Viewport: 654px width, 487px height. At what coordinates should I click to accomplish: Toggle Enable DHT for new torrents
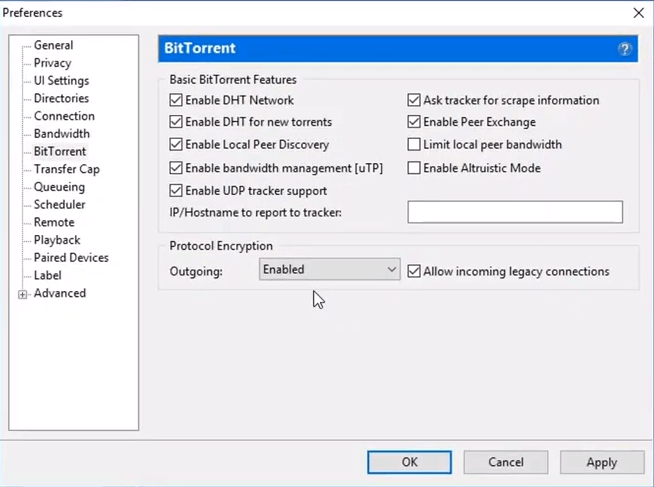(176, 122)
